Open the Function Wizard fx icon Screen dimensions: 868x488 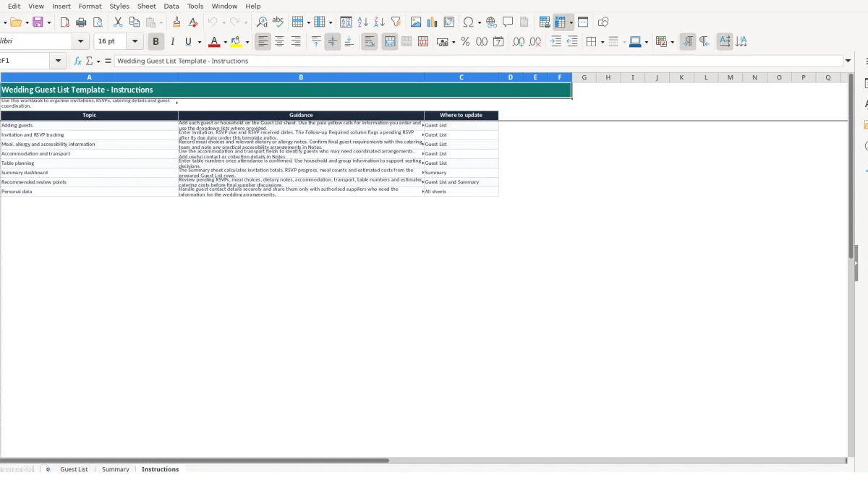(x=77, y=61)
